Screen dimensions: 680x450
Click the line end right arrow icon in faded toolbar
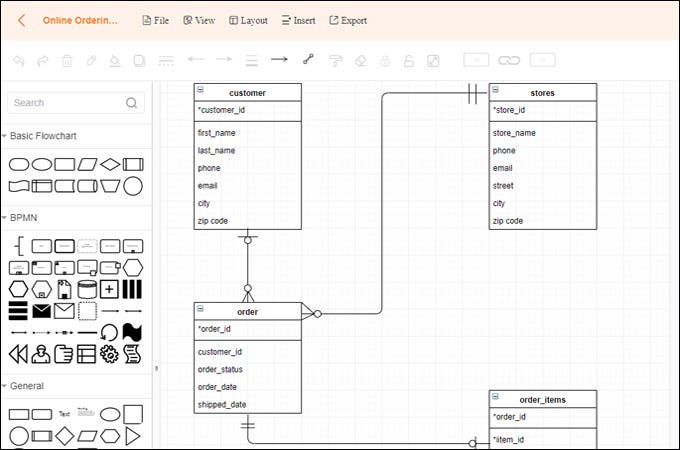[224, 59]
